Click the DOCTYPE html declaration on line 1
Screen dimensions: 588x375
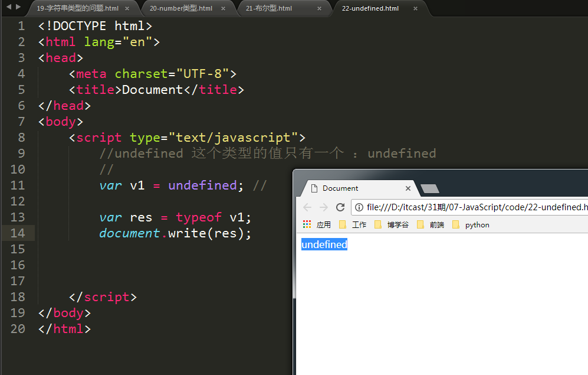pyautogui.click(x=96, y=26)
